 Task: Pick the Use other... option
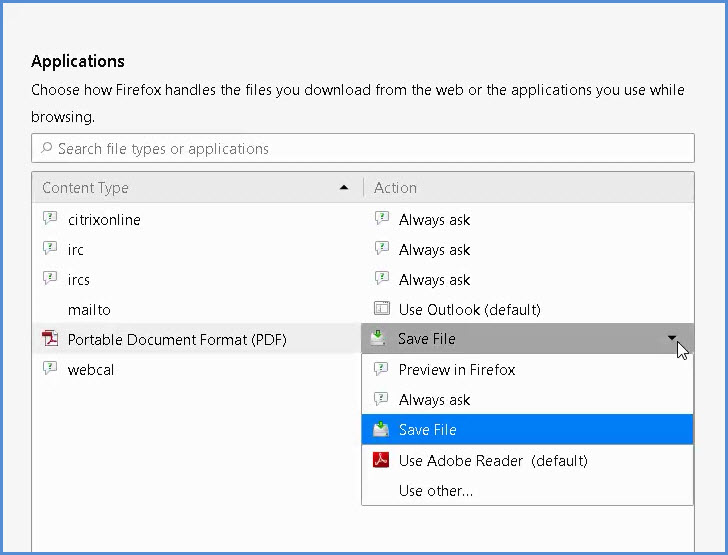point(527,490)
